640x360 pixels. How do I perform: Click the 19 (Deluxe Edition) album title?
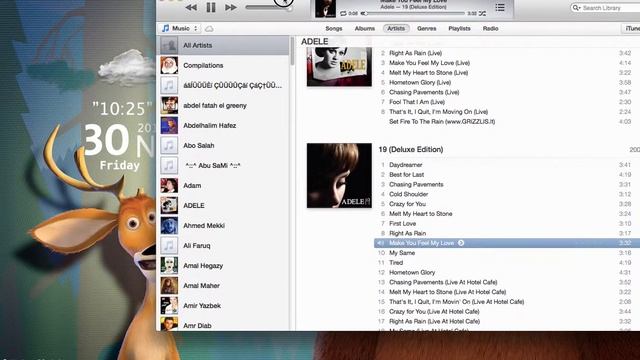click(411, 149)
